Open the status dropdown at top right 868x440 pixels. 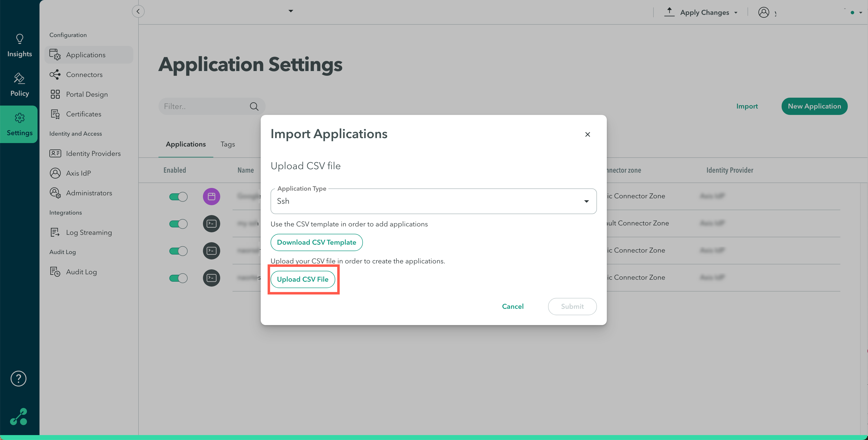tap(861, 13)
